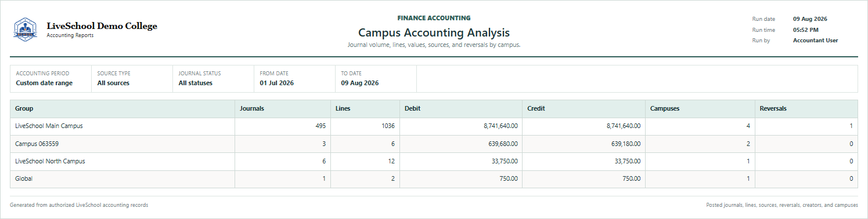Click the reversals count '0' in Global row
Viewport: 868px width, 219px height.
click(851, 179)
